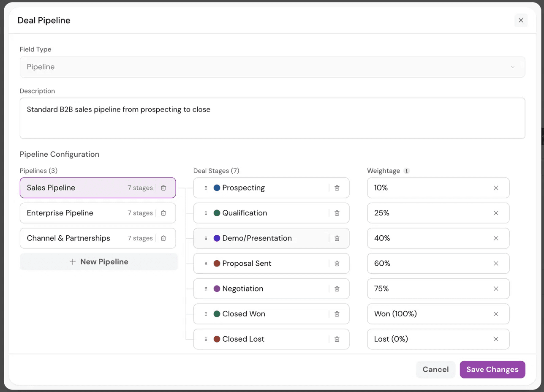
Task: Open the Demo/Presentation purple color dot
Action: pyautogui.click(x=217, y=238)
